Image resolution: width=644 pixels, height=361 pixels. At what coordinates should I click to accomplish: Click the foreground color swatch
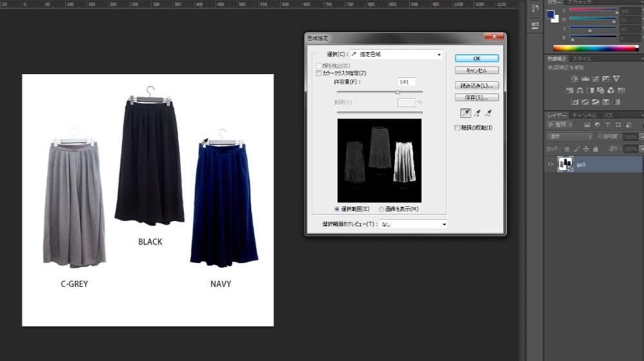click(550, 14)
